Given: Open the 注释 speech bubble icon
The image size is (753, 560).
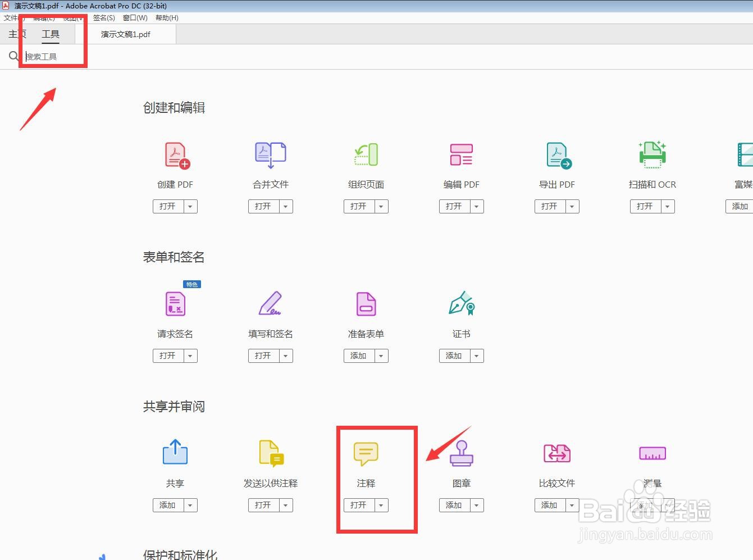Looking at the screenshot, I should 366,453.
